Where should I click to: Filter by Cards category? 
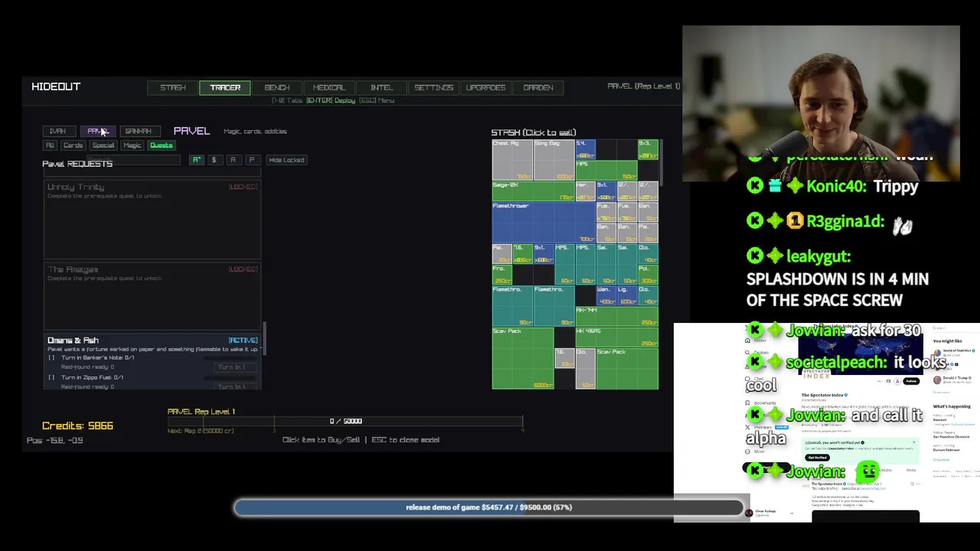pyautogui.click(x=73, y=145)
